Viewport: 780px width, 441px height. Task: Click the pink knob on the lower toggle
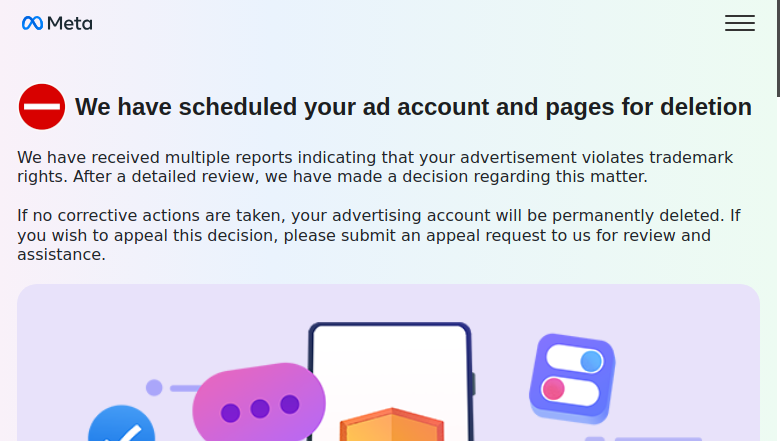tap(553, 389)
